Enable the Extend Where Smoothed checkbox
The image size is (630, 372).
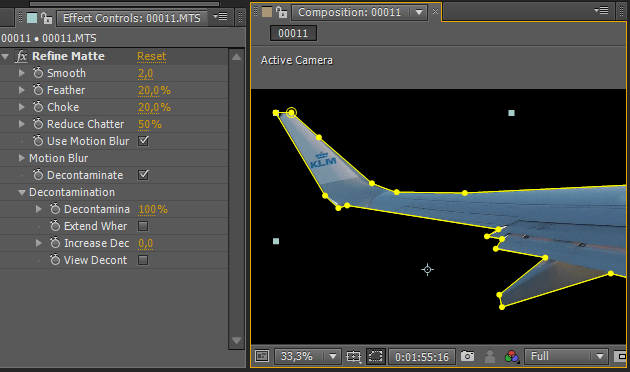pos(143,226)
